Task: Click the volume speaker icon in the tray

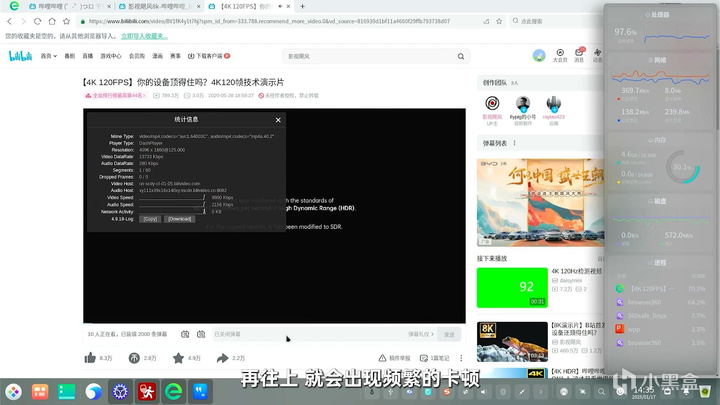Action: [483, 392]
